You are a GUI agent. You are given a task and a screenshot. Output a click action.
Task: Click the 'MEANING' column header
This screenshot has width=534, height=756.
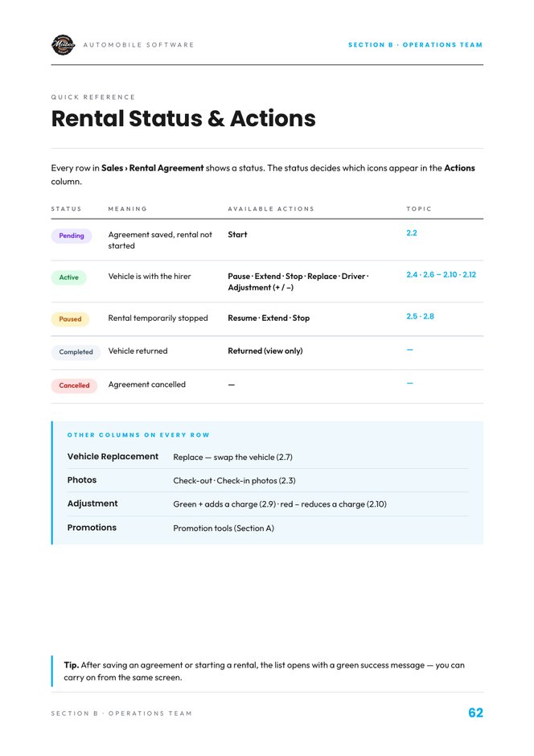click(x=127, y=209)
